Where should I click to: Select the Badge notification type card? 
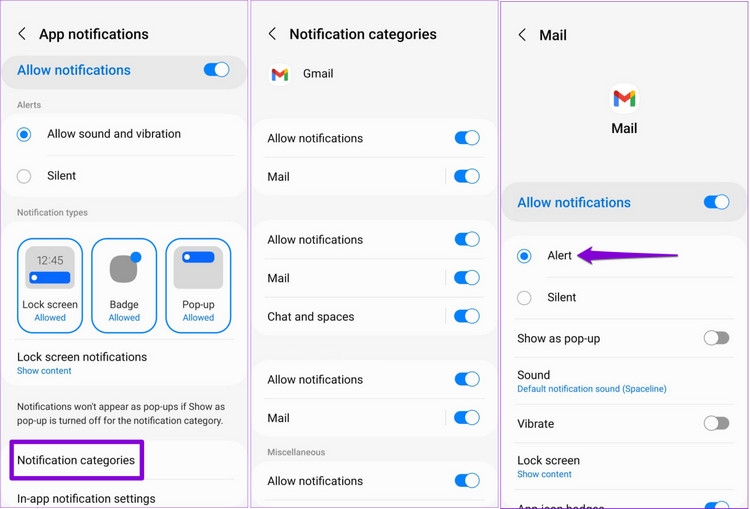point(124,286)
